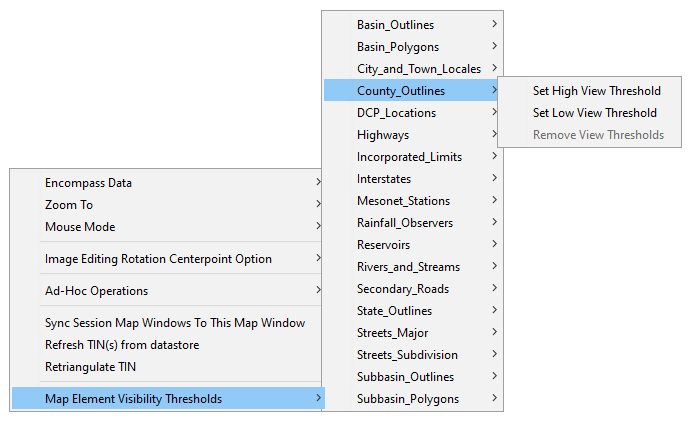Open the Mouse Mode submenu
Viewport: 691px width, 424px height.
pos(79,227)
